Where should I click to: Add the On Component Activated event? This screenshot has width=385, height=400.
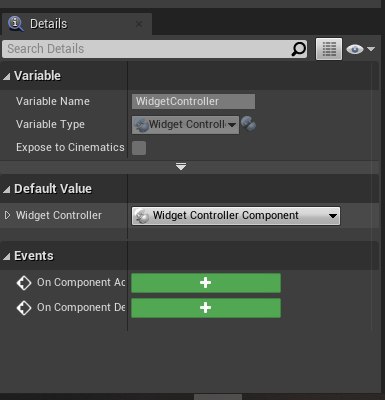click(x=206, y=283)
